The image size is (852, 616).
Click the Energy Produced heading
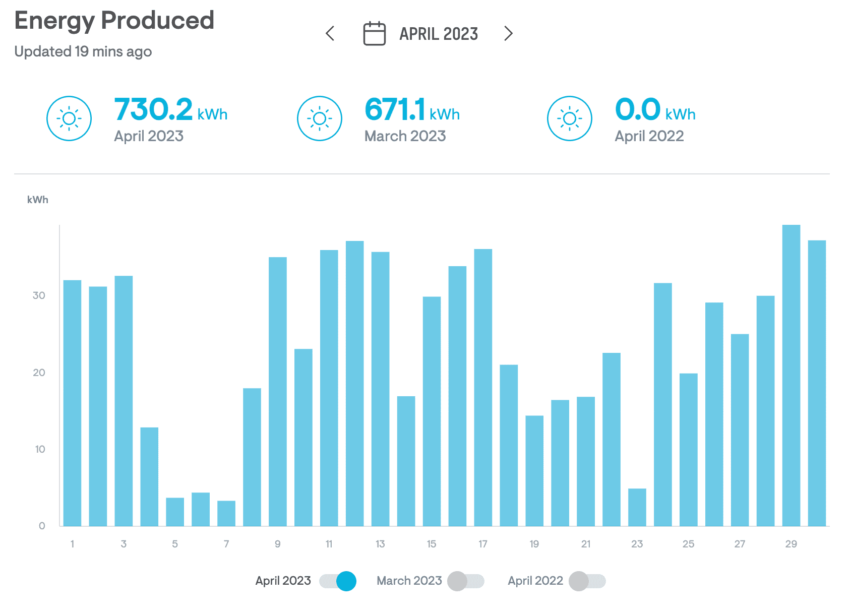click(x=114, y=21)
